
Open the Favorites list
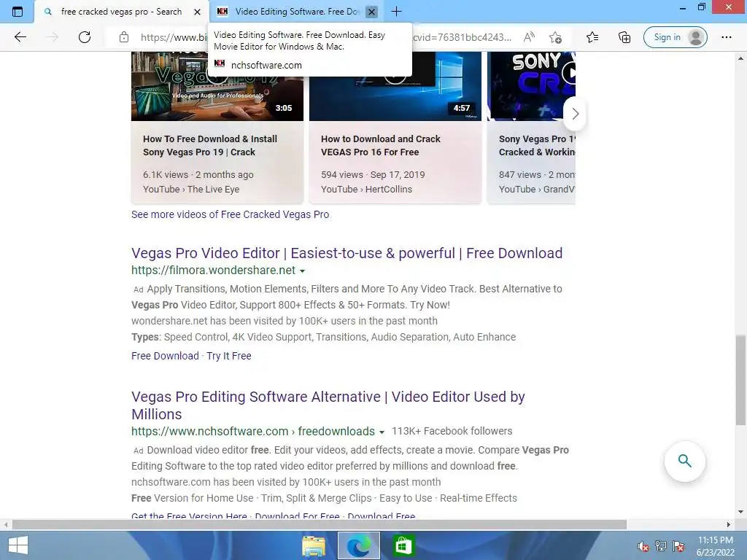tap(592, 37)
